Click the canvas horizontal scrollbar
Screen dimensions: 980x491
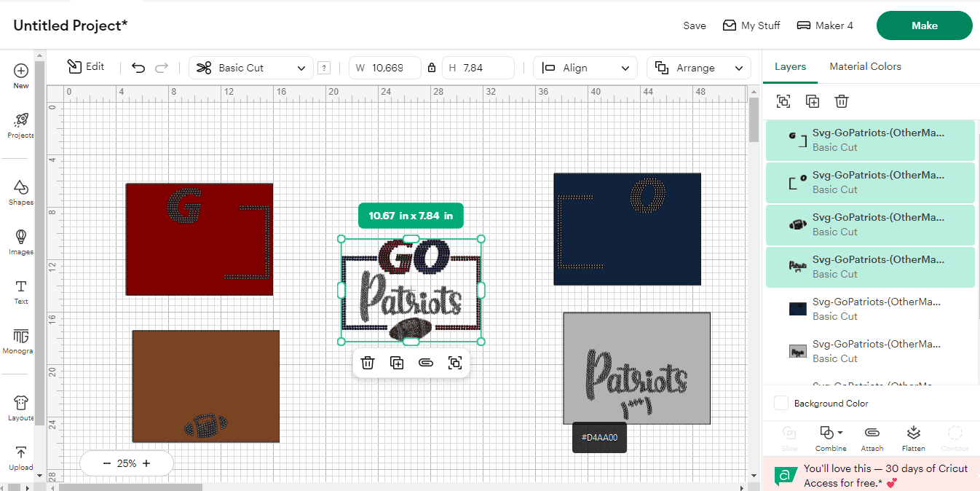(x=130, y=487)
